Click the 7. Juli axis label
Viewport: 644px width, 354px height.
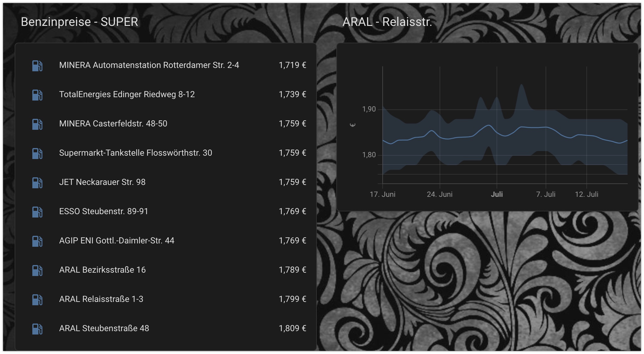546,194
